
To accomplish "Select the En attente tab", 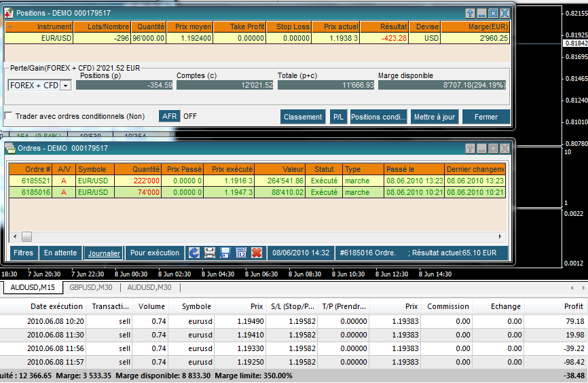I will pos(60,253).
